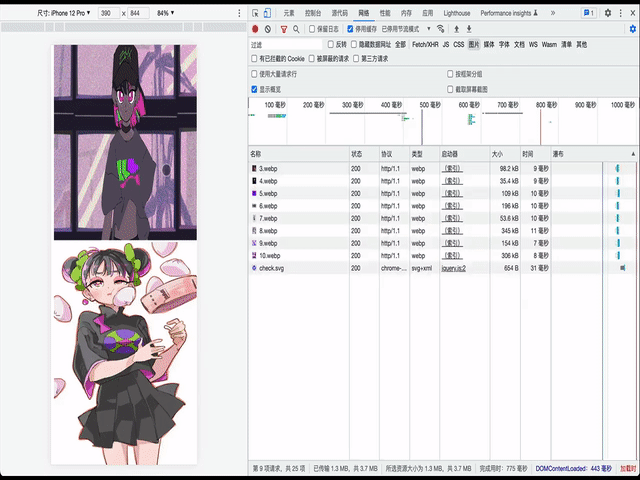Click the height field showing 844

[x=138, y=13]
